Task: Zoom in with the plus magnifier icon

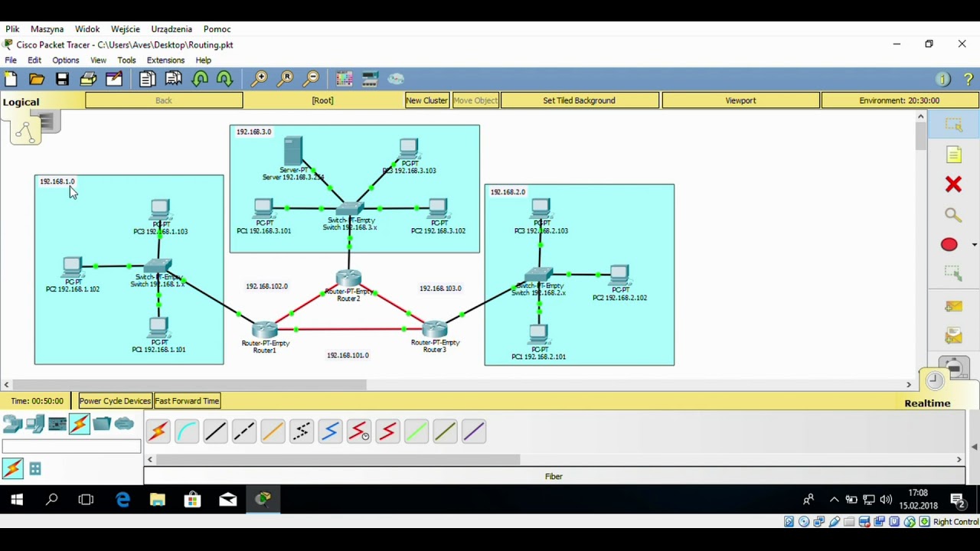Action: 260,79
